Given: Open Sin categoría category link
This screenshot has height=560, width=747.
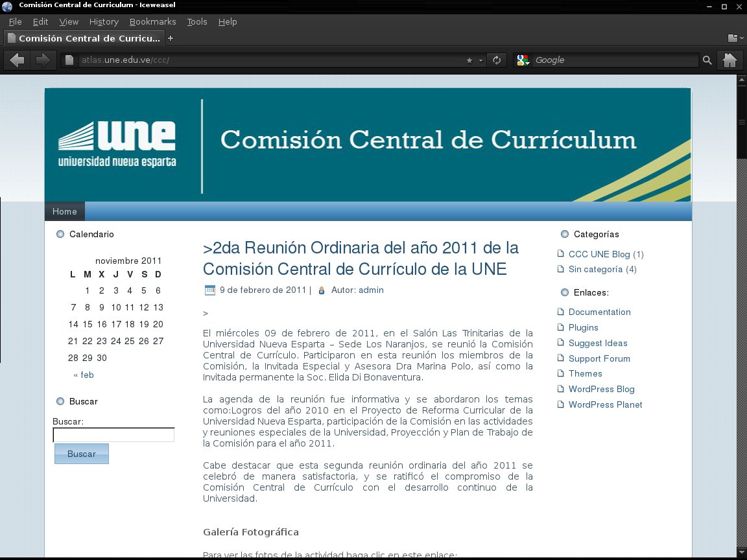Looking at the screenshot, I should coord(595,269).
